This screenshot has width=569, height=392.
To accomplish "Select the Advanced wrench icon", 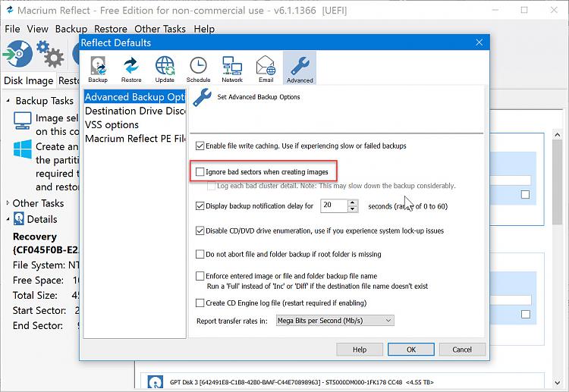I will [x=300, y=68].
